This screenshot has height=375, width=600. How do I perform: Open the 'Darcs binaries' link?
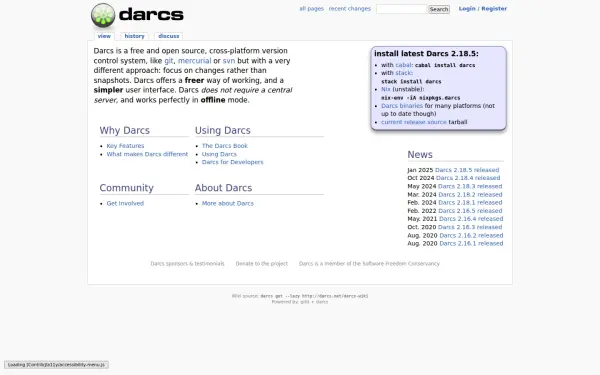pyautogui.click(x=402, y=106)
